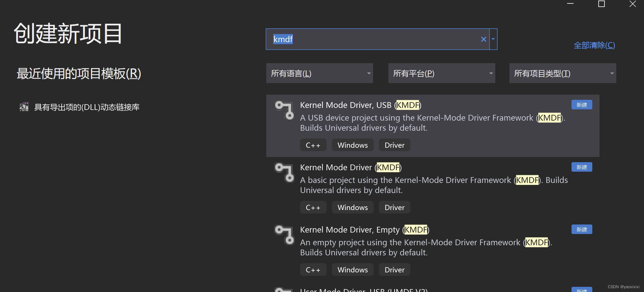Viewport: 644px width, 292px height.
Task: Click Windows tag under Empty KMDF template
Action: [353, 269]
